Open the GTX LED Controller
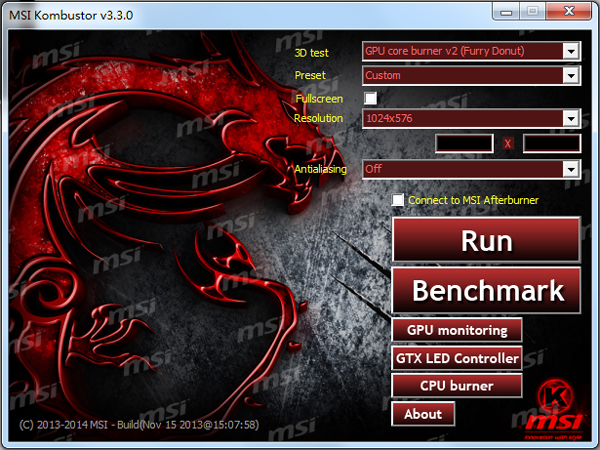Screen dimensions: 600x450 [x=457, y=358]
